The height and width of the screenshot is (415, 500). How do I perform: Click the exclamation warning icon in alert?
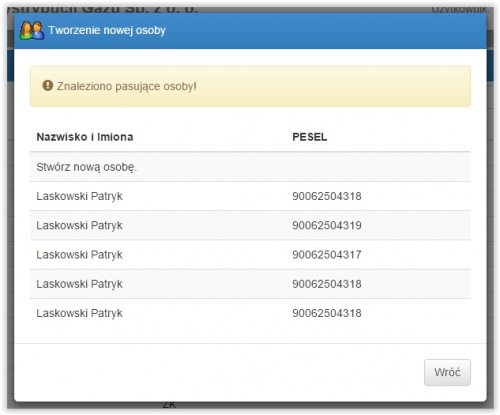48,85
